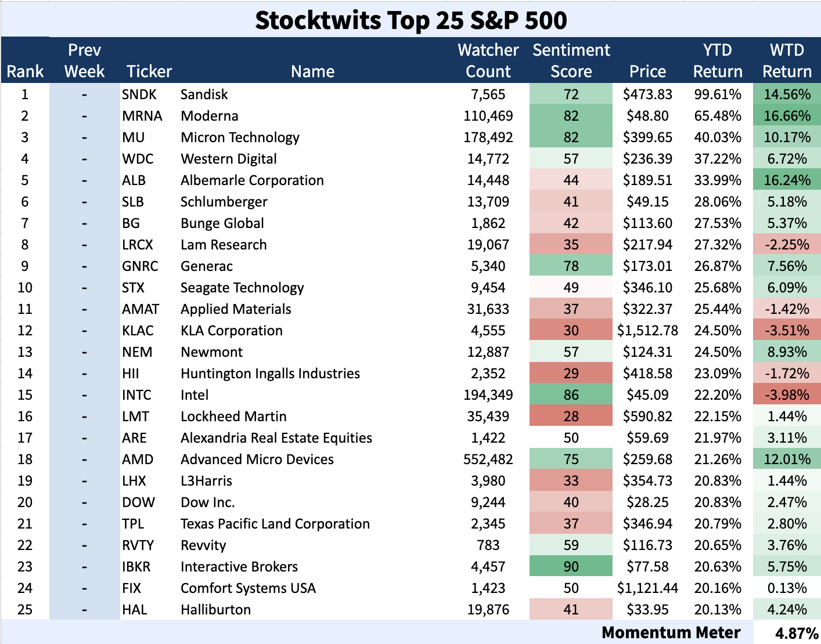Click the Texas Pacific Land Corporation row name

coord(275,524)
